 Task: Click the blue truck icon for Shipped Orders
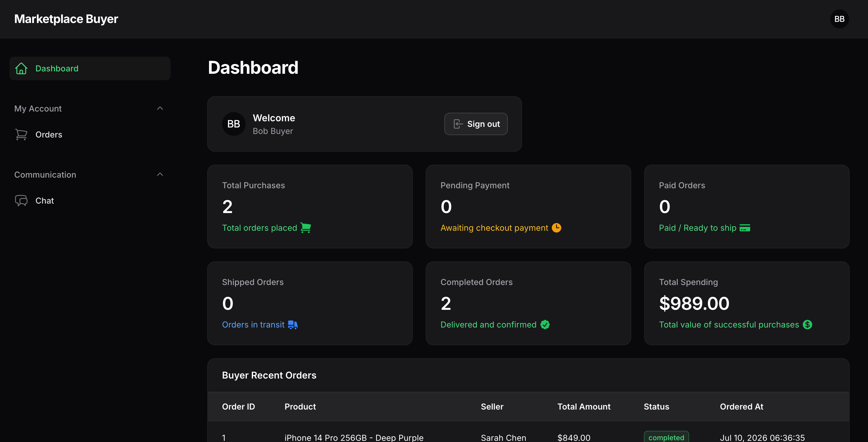(x=293, y=325)
